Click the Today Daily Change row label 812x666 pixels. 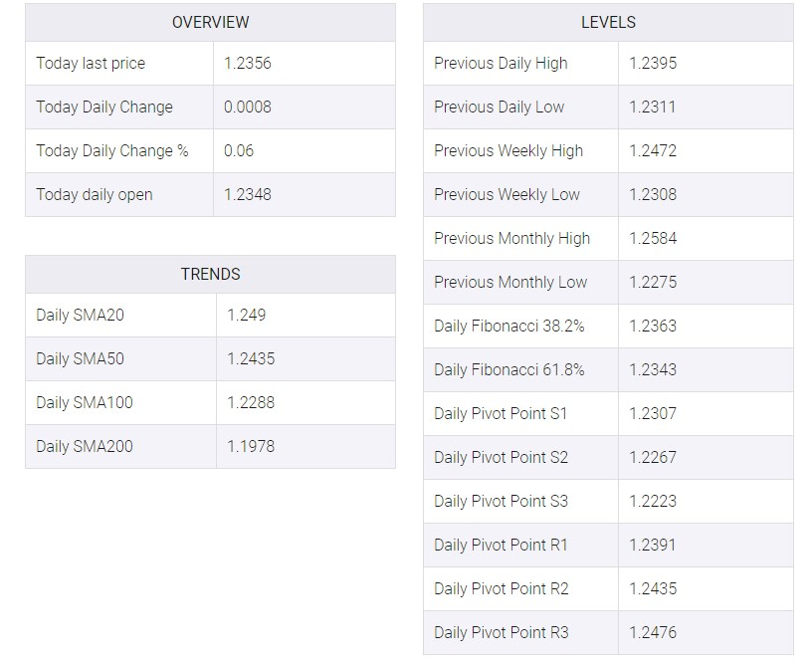click(104, 108)
